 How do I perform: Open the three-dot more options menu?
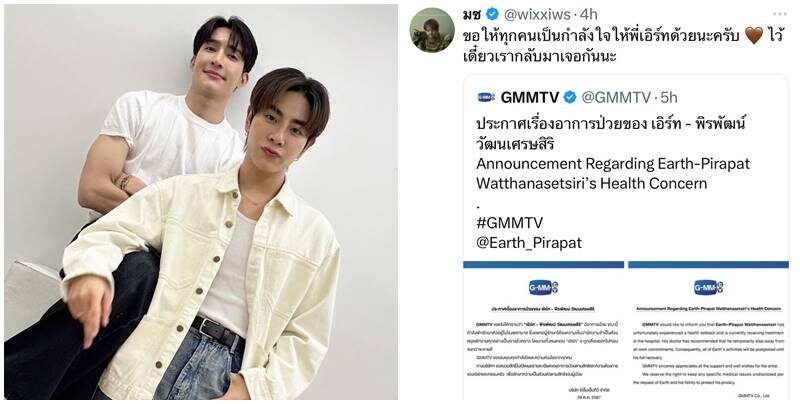tap(780, 14)
